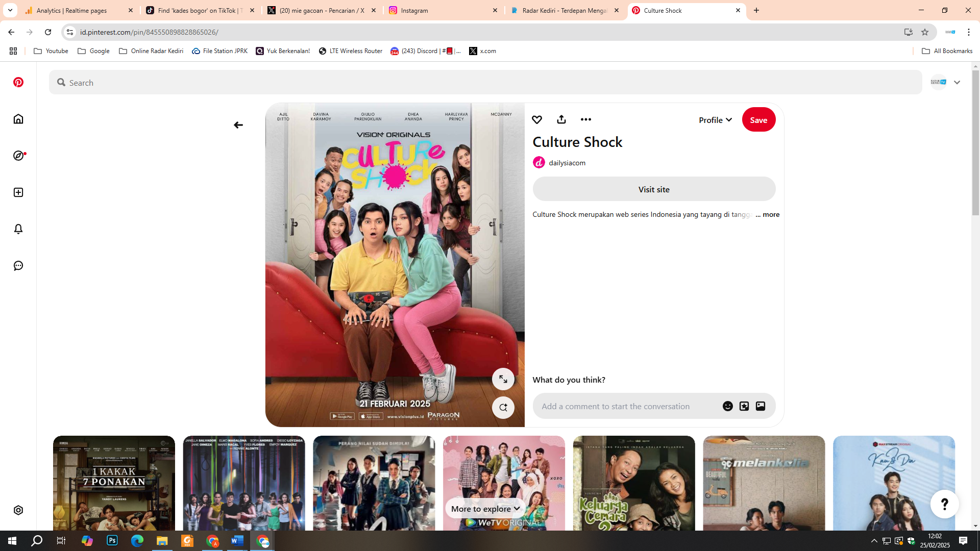This screenshot has width=980, height=551.
Task: Open Messages chat icon in sidebar
Action: (x=18, y=266)
